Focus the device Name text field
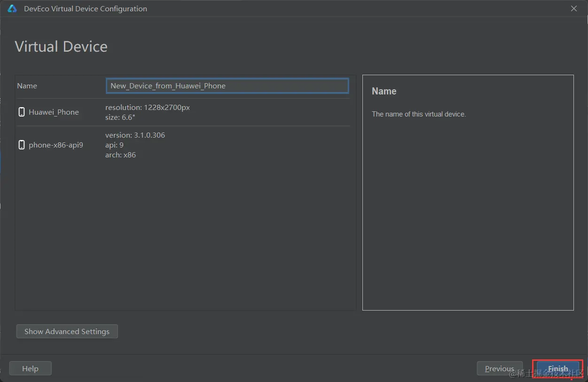The width and height of the screenshot is (588, 382). (x=227, y=86)
